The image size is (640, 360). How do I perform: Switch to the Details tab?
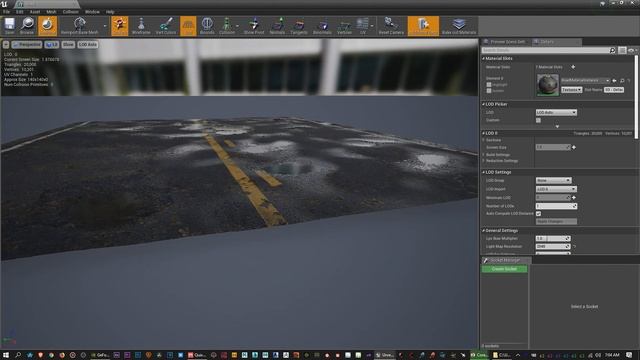pos(556,42)
